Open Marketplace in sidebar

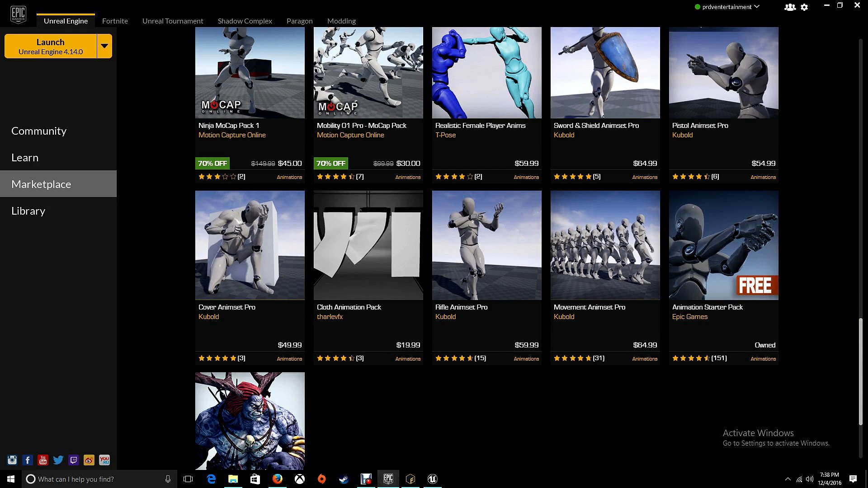point(58,183)
